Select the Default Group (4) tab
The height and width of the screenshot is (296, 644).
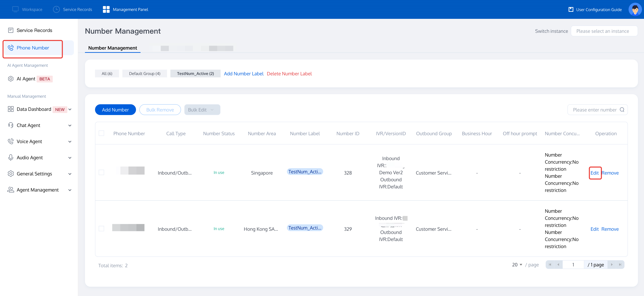145,74
